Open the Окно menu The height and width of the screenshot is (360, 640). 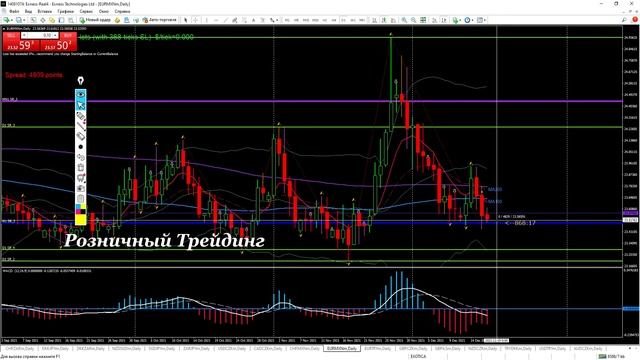(104, 11)
